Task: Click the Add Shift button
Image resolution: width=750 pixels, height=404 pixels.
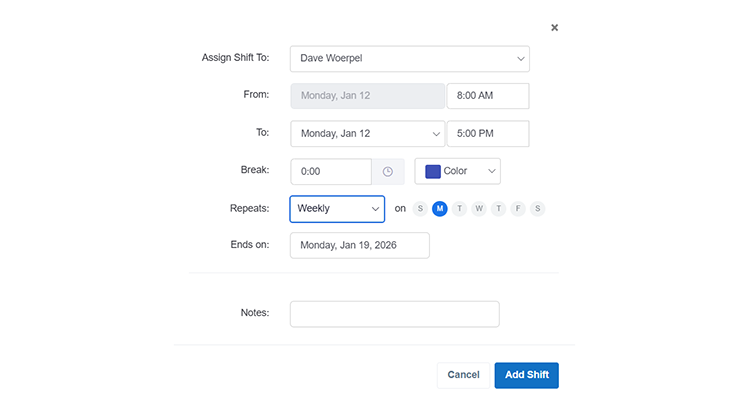Action: coord(526,375)
